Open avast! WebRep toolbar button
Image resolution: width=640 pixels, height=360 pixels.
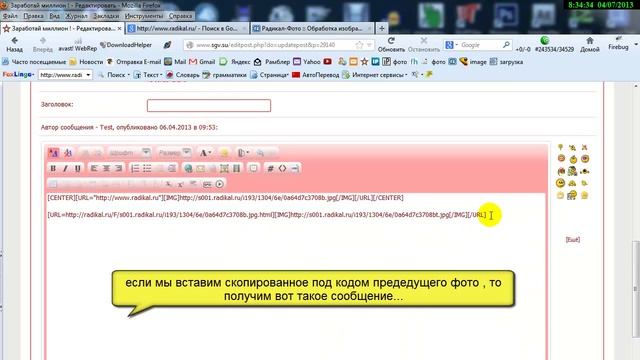pos(78,45)
